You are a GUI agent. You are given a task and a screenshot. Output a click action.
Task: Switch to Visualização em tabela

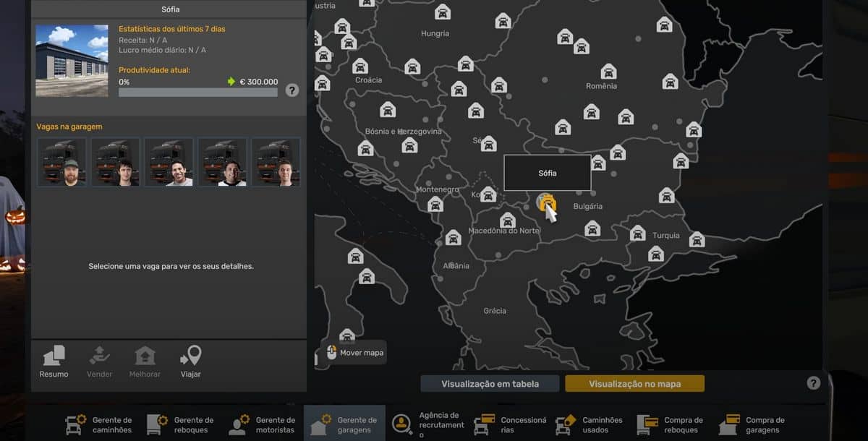[490, 384]
